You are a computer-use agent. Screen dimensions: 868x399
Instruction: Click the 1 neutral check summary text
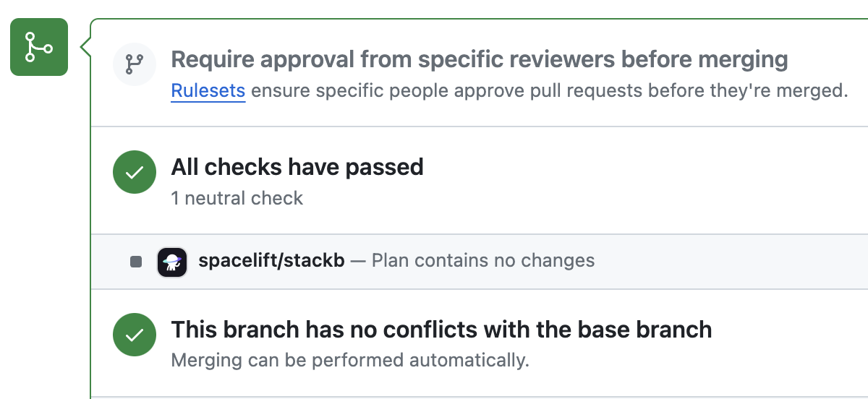pyautogui.click(x=237, y=198)
